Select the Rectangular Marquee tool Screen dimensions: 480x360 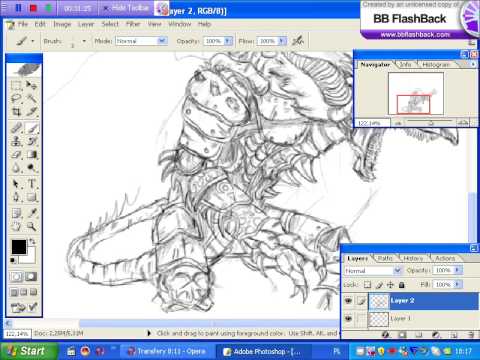[x=16, y=85]
